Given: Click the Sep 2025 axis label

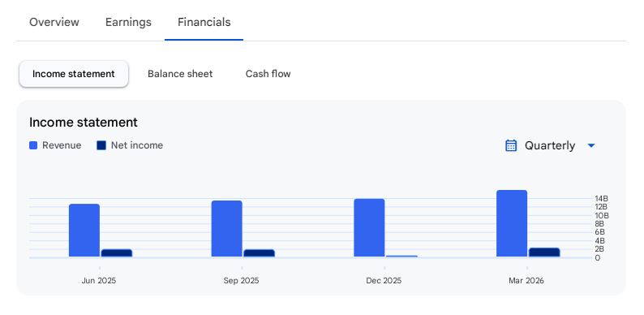Looking at the screenshot, I should click(241, 281).
